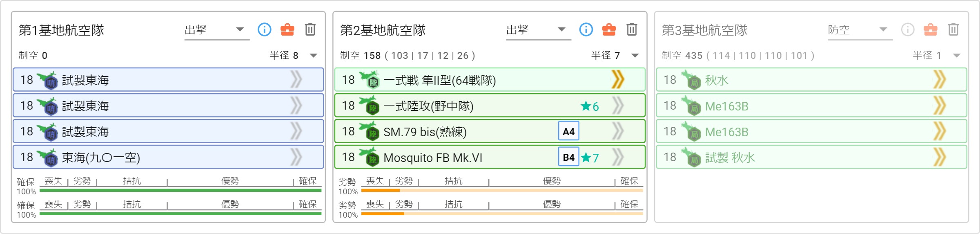This screenshot has height=234, width=980.
Task: Select the first 試製東海 equipment row
Action: 168,79
